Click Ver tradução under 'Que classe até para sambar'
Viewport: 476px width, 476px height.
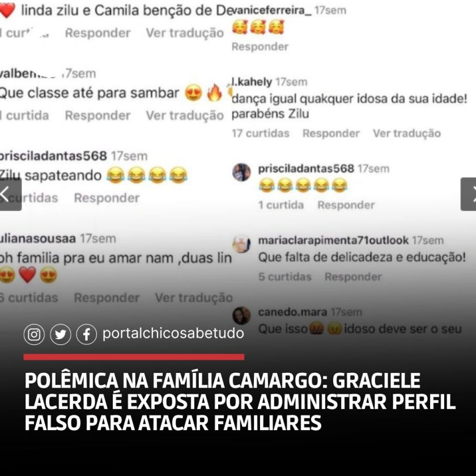coord(185,116)
